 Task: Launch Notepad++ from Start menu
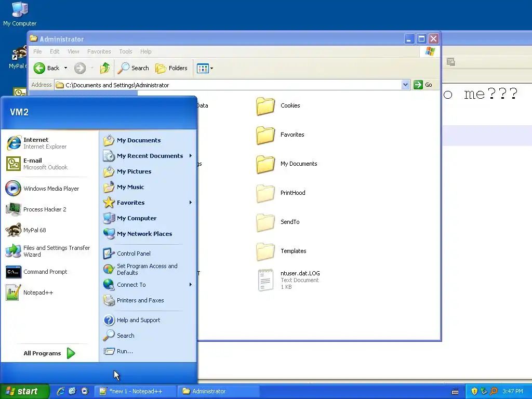click(49, 292)
